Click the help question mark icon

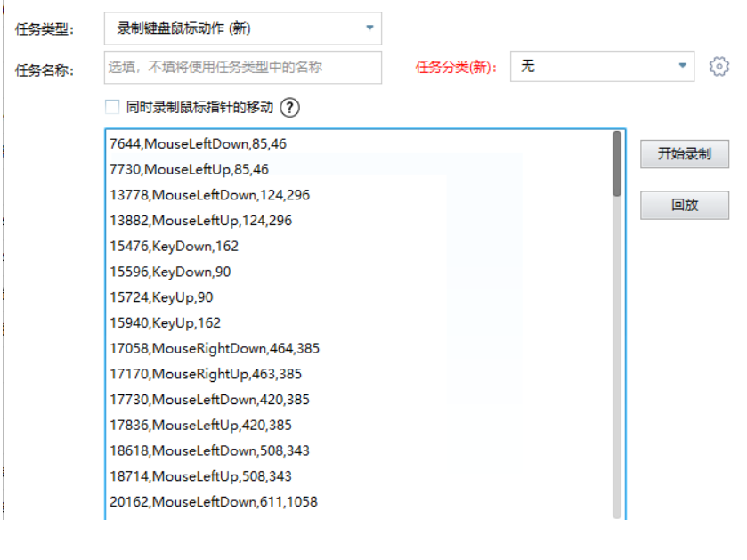coord(290,107)
